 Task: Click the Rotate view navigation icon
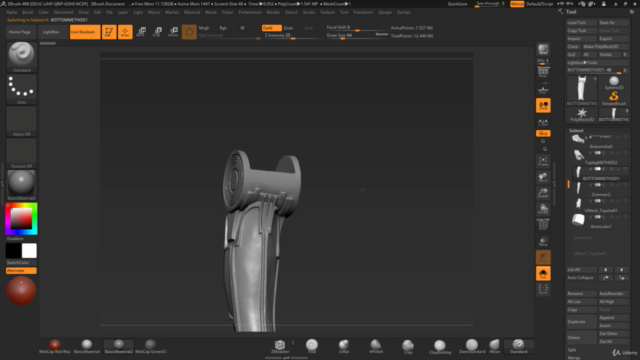click(x=543, y=209)
